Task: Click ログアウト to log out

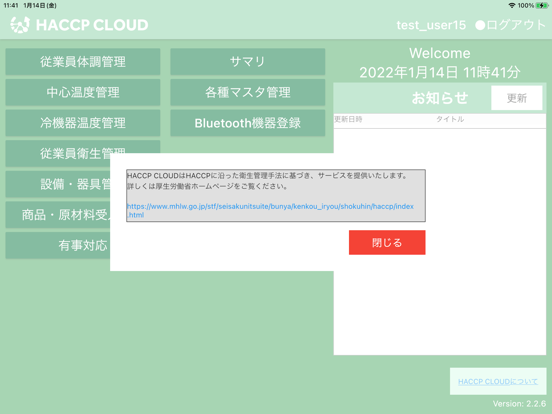Action: click(x=510, y=25)
